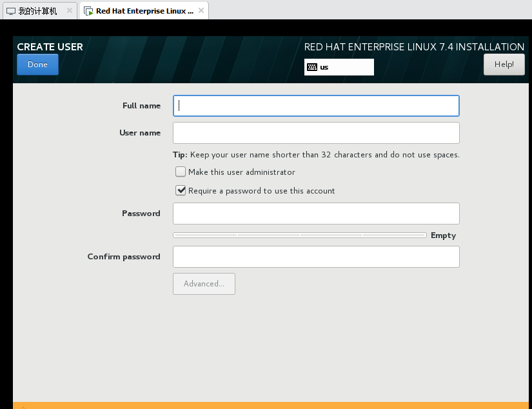Select the Red Hat Enterprise Linux tab

144,11
